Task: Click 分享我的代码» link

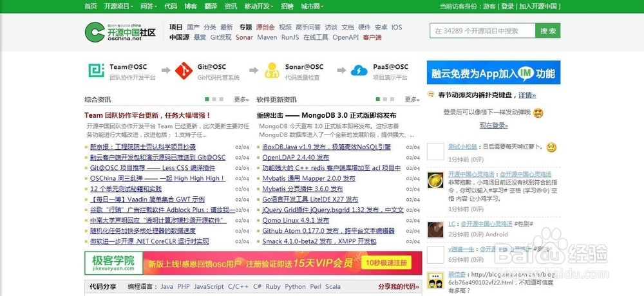Action: [399, 286]
